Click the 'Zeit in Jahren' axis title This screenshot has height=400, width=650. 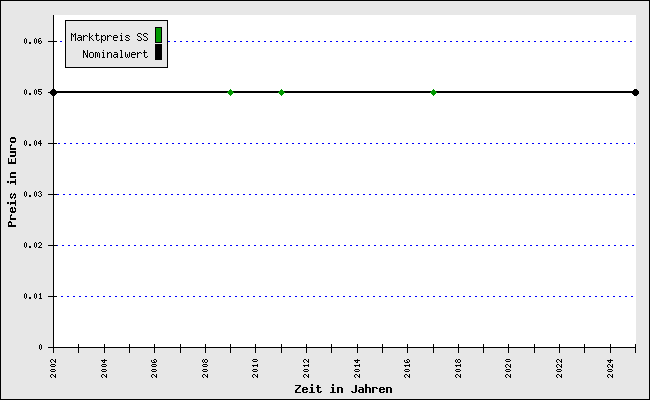point(343,388)
